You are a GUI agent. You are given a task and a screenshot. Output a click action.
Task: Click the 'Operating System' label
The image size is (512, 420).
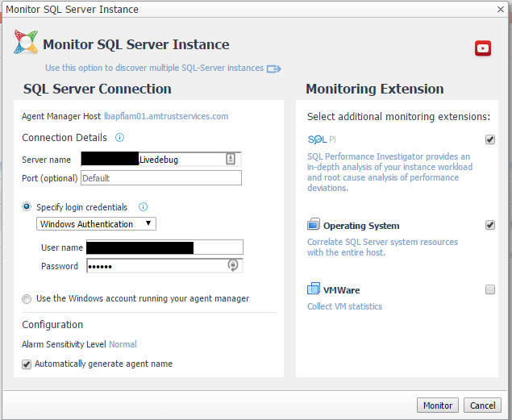point(361,226)
